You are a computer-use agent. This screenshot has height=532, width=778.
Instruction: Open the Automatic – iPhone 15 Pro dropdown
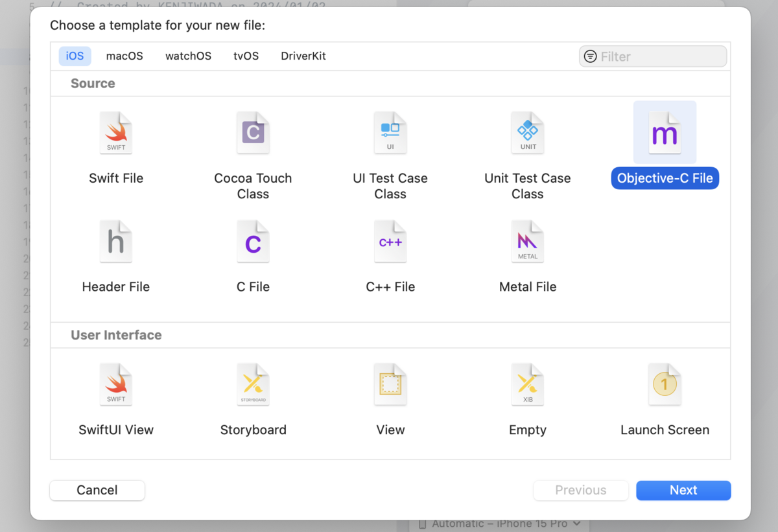coord(499,523)
